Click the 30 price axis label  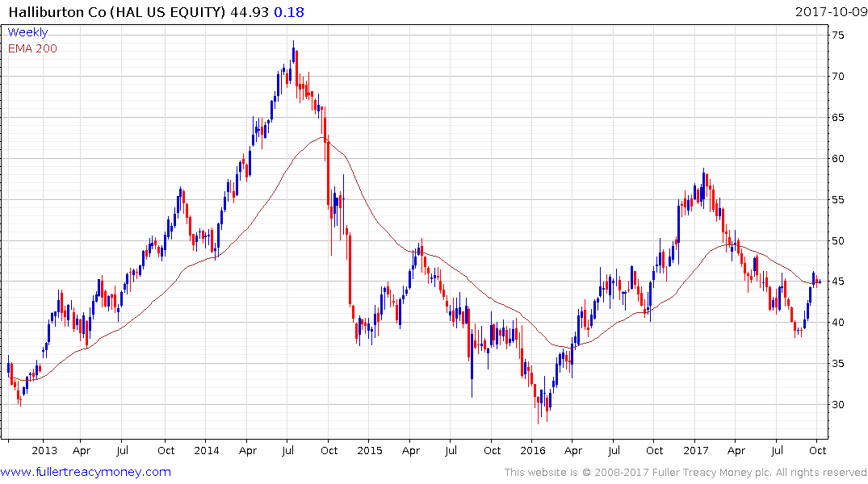[x=837, y=405]
